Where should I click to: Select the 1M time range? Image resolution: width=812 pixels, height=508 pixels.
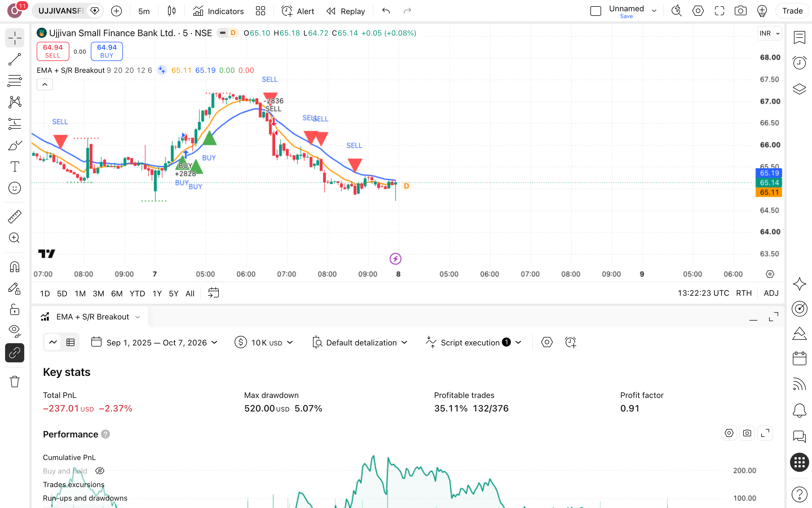click(80, 293)
